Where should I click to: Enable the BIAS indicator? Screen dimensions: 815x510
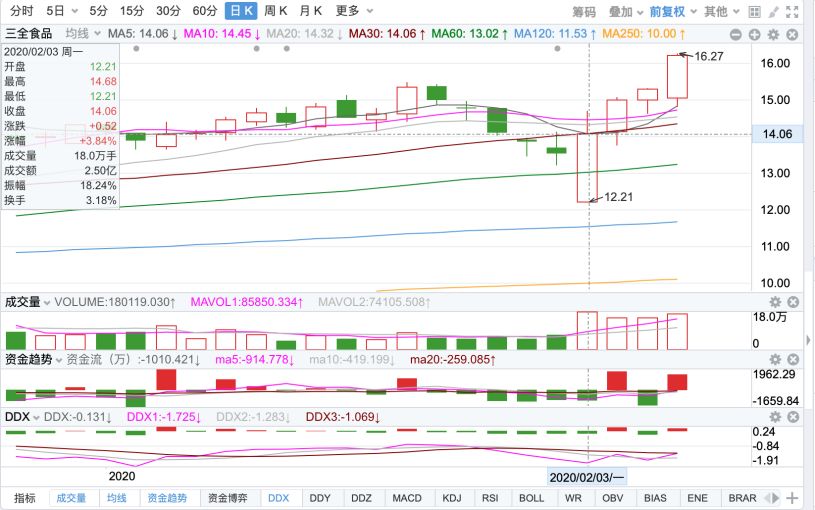(655, 498)
